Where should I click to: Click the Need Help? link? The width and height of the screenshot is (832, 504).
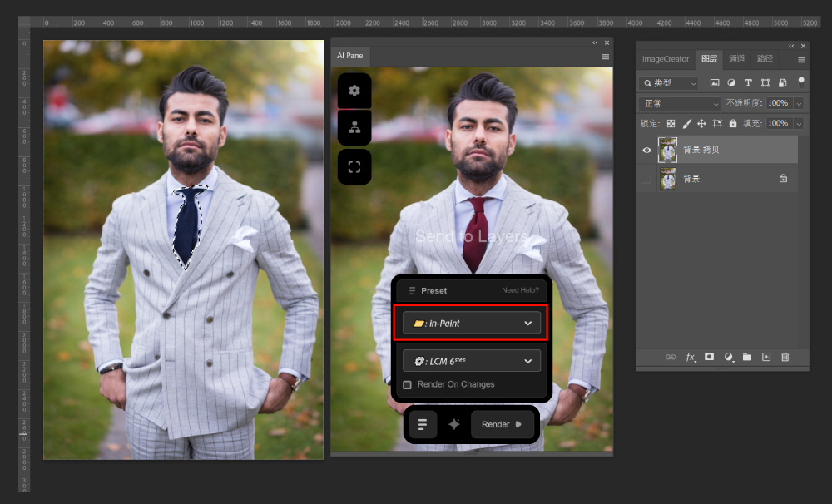click(520, 290)
